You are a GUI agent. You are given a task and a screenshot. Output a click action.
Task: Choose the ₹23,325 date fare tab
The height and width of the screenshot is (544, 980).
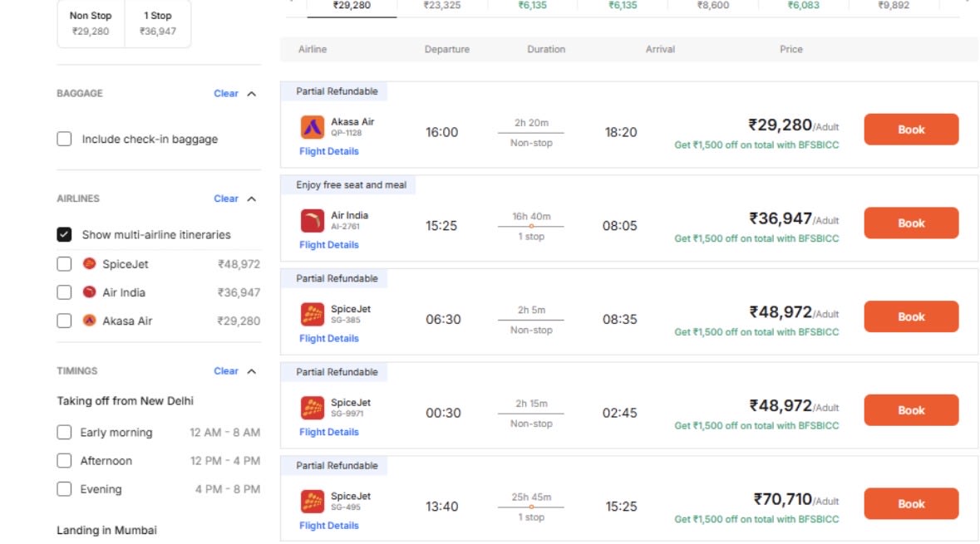point(442,7)
